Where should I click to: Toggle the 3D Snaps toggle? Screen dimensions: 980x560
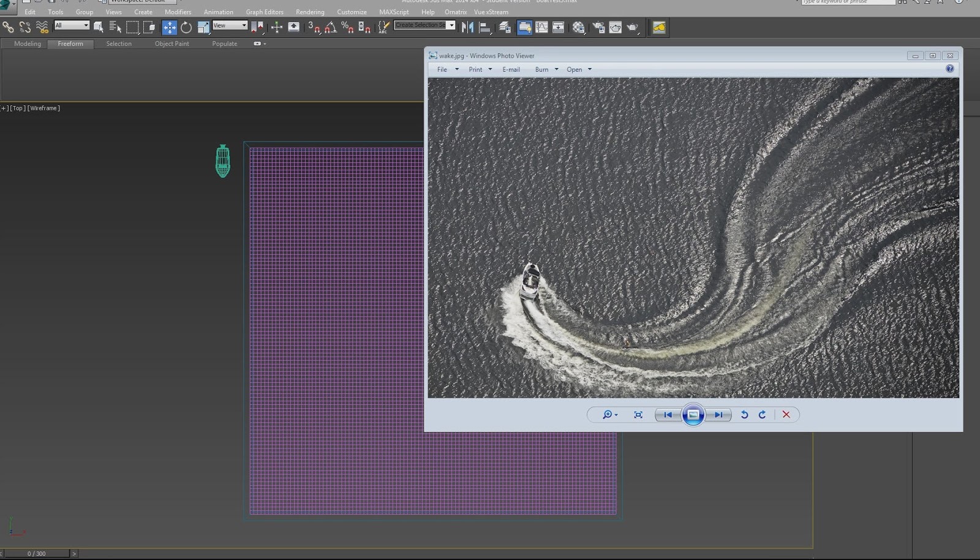pyautogui.click(x=314, y=27)
